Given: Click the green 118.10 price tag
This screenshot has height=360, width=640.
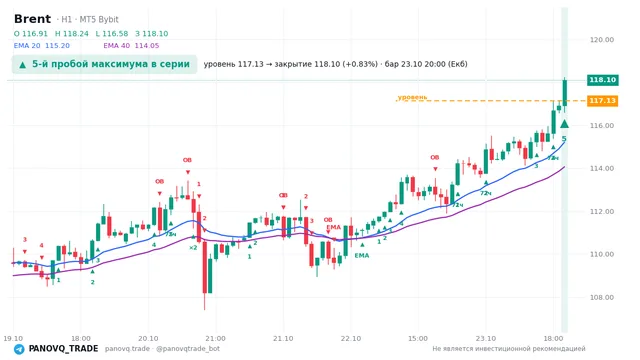Looking at the screenshot, I should pos(602,80).
